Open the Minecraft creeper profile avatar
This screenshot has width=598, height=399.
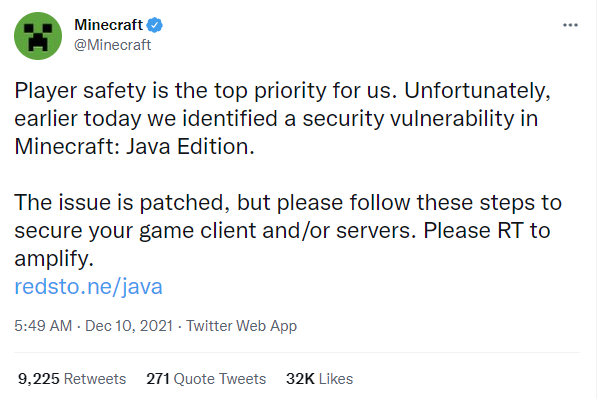38,36
